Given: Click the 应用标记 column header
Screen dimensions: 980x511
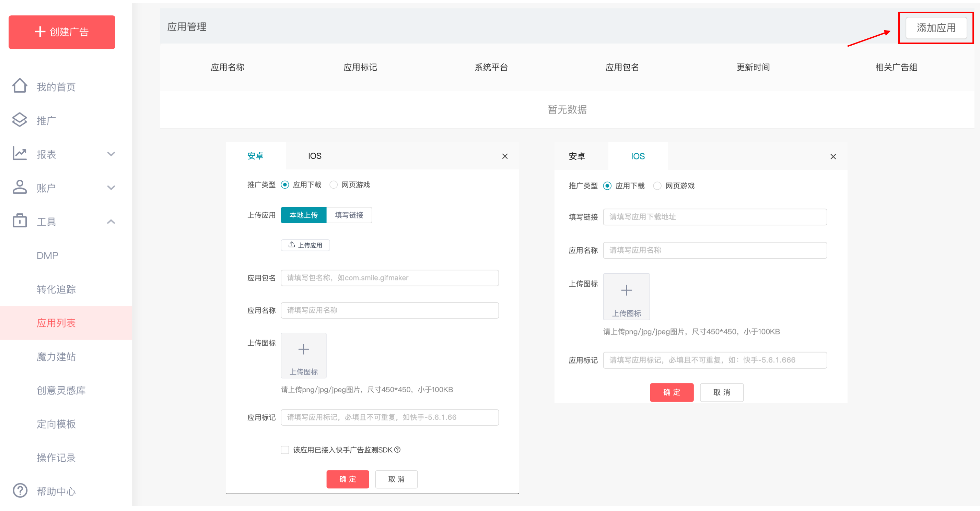Looking at the screenshot, I should [x=360, y=67].
